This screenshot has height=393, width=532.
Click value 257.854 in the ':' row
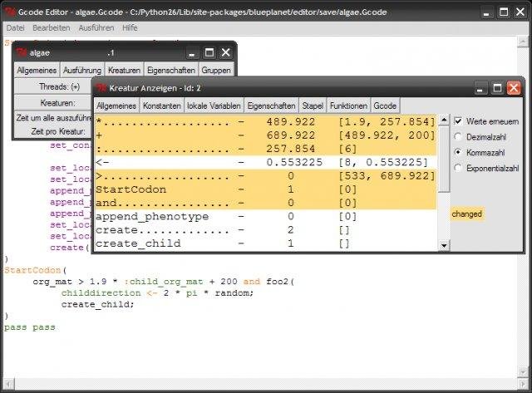[291, 149]
